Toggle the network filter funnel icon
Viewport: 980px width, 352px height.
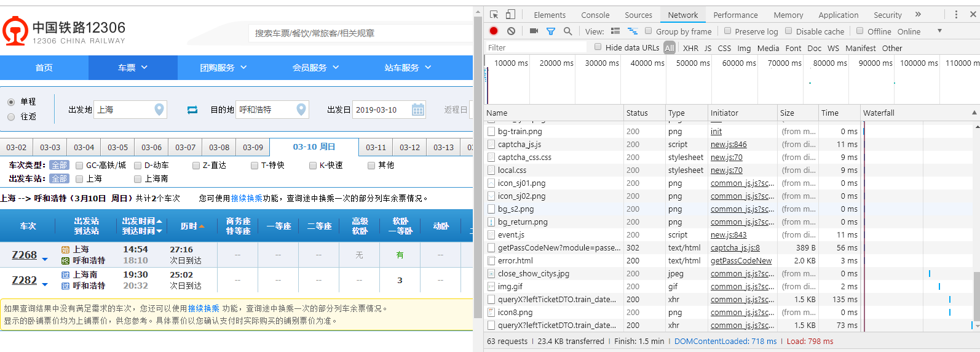551,31
